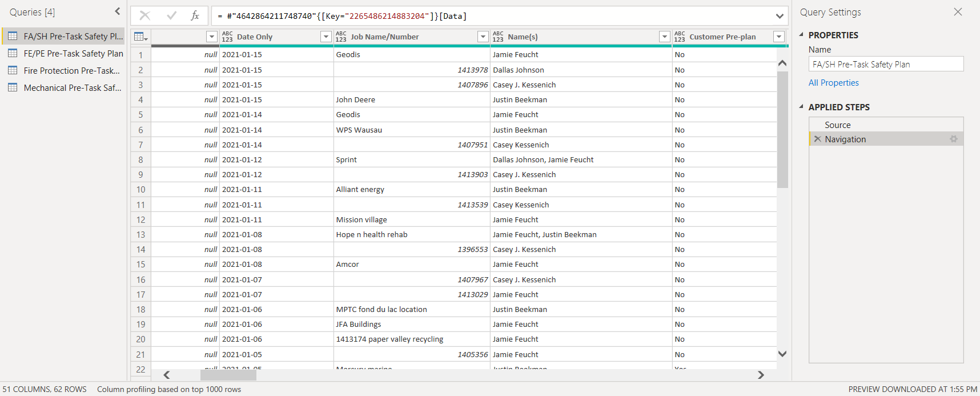Collapse the APPLIED STEPS section
980x396 pixels.
801,107
